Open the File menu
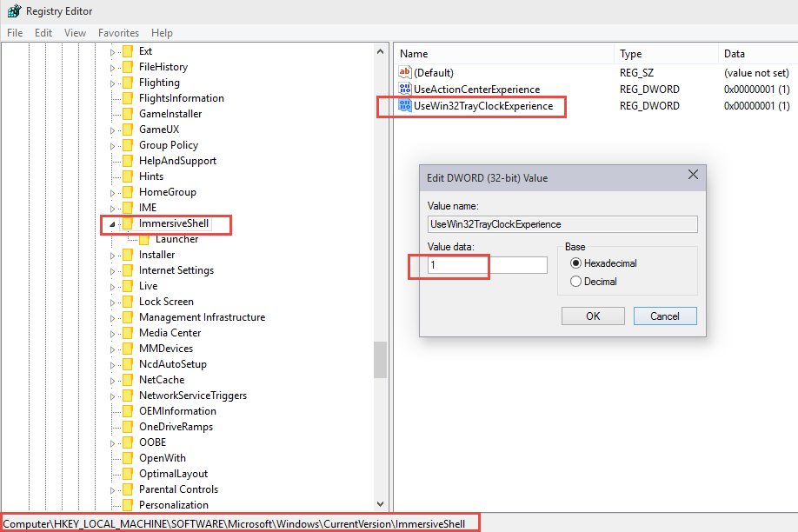Viewport: 798px width, 532px height. tap(15, 32)
